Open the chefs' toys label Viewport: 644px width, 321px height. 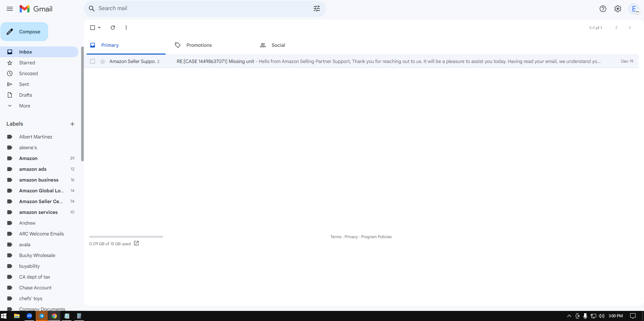point(39,298)
